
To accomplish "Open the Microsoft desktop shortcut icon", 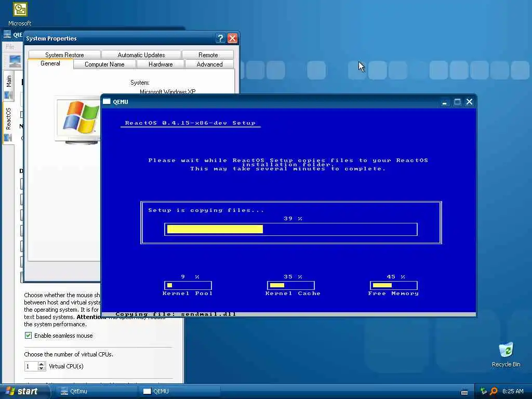I will tap(20, 9).
